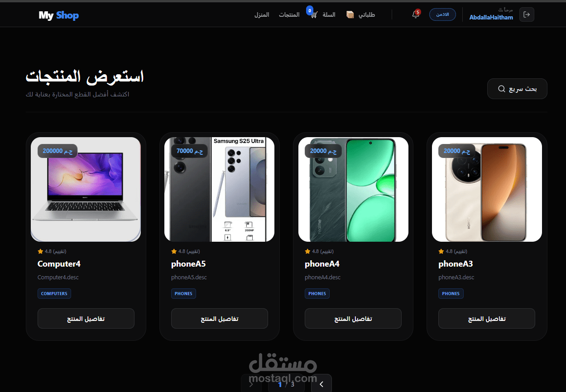View product details for phoneA3
Screen dimensions: 566x392
click(487, 319)
